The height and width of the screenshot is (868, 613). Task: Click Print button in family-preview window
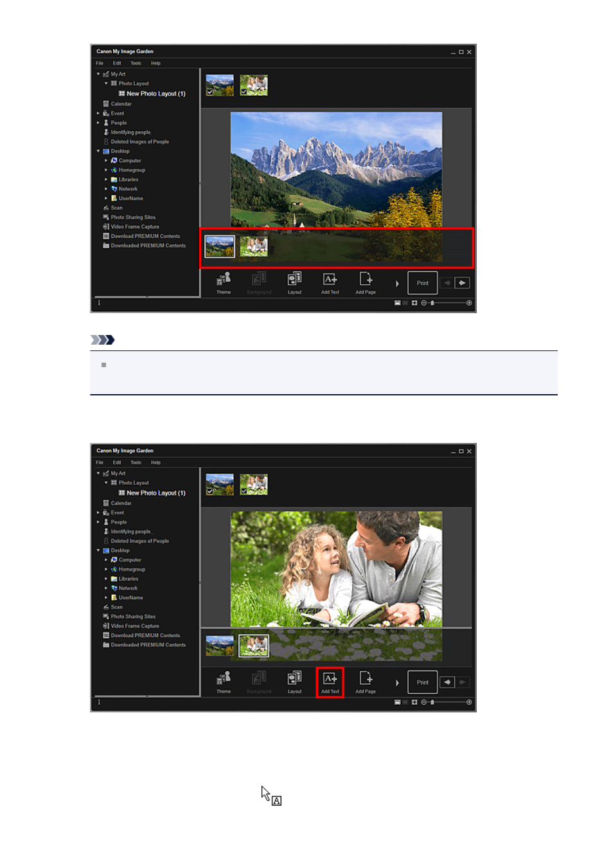(422, 682)
